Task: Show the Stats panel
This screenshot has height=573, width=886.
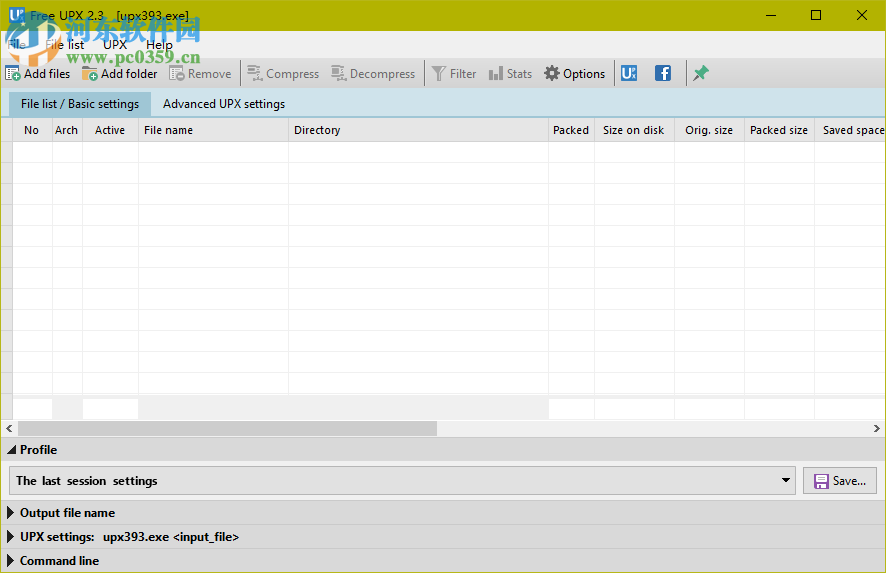Action: [510, 73]
